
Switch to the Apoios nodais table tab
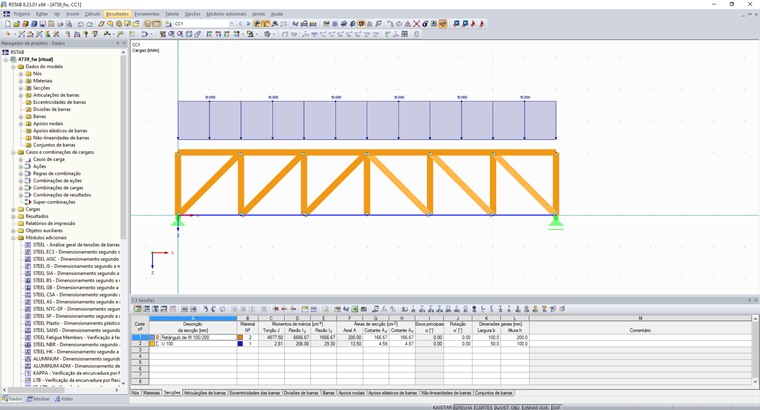[351, 393]
